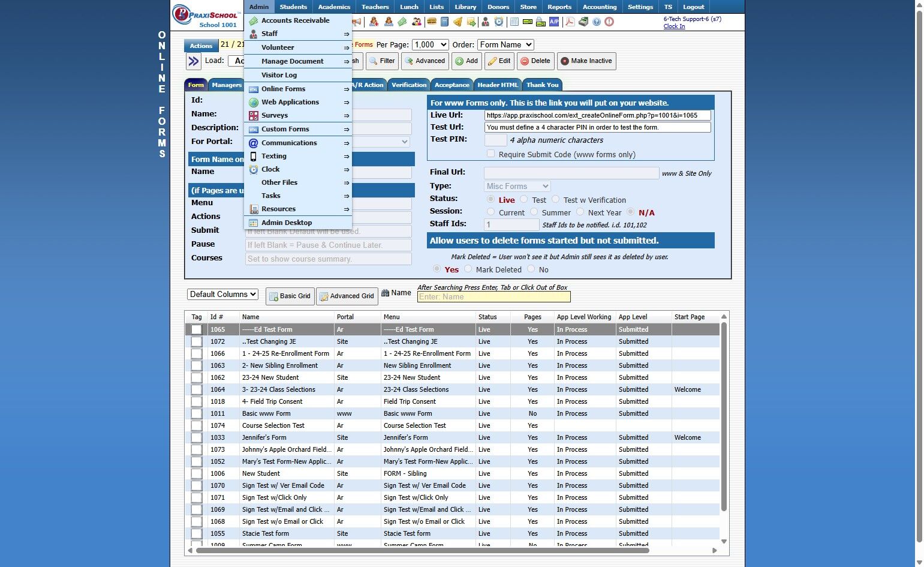Click the Make Inactive button
The height and width of the screenshot is (567, 924).
pos(586,61)
